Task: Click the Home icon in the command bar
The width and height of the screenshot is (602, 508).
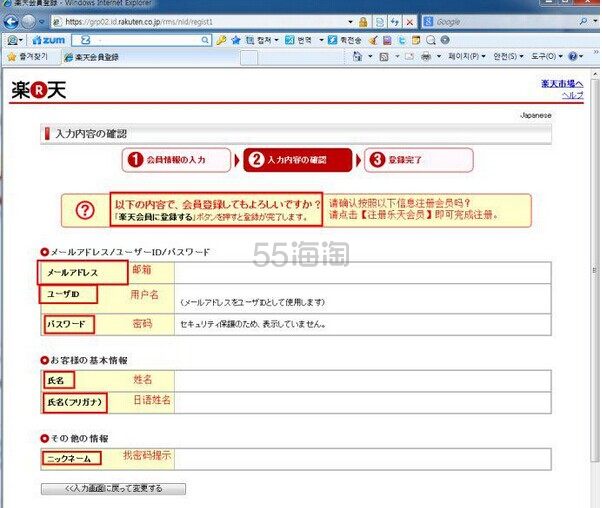Action: point(357,57)
